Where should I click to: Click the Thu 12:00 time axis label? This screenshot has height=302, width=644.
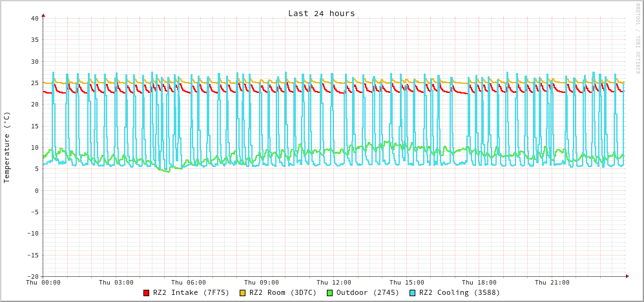[x=334, y=283]
